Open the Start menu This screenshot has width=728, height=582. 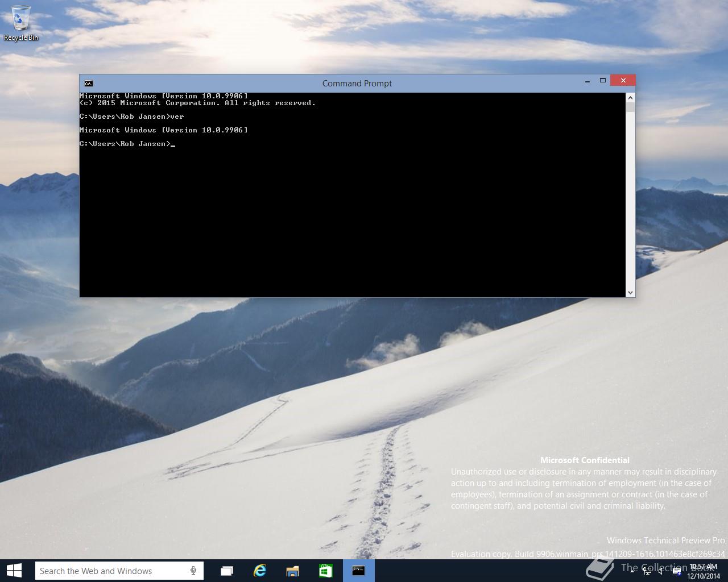pyautogui.click(x=14, y=571)
